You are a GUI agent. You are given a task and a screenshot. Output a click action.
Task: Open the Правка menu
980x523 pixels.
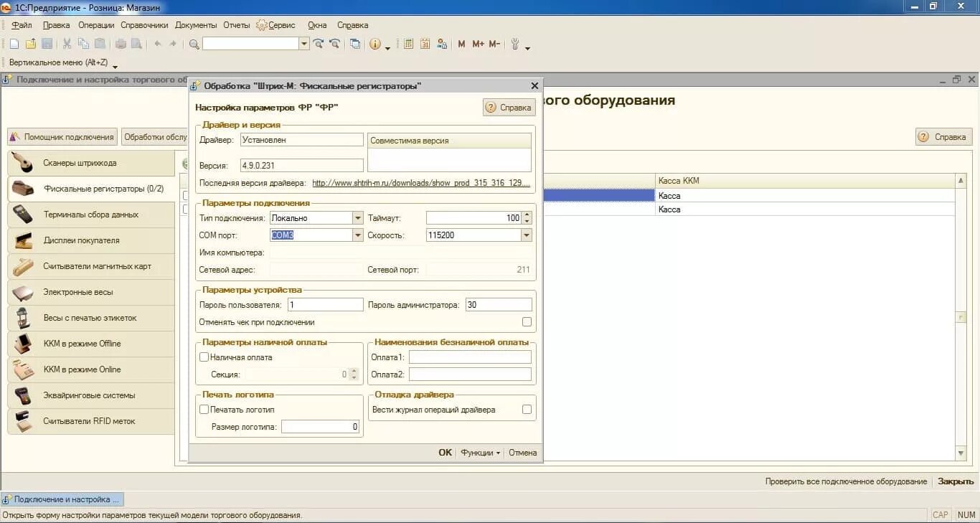(x=56, y=25)
